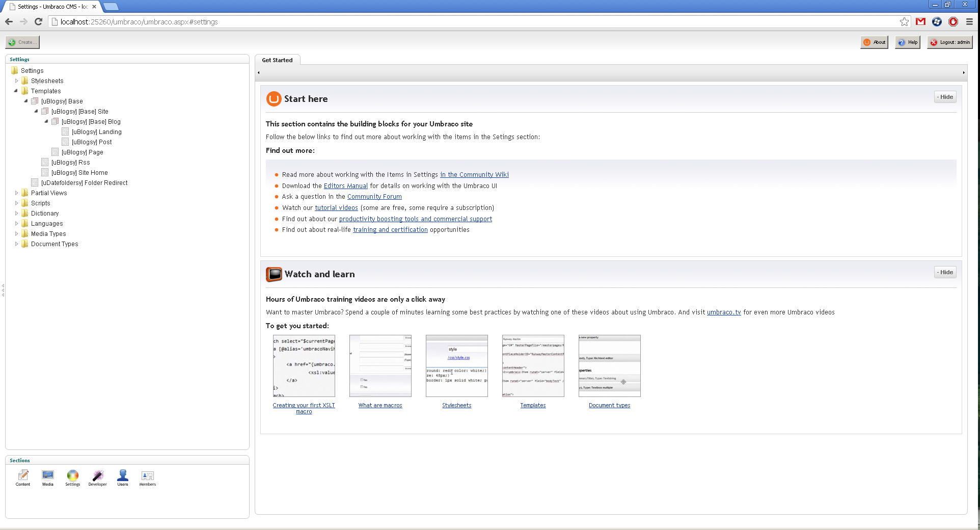
Task: Visit the umbraco.tv link
Action: coord(724,312)
